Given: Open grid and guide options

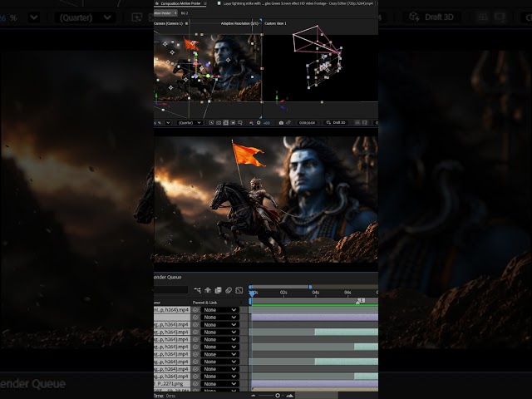Looking at the screenshot, I should (240, 122).
